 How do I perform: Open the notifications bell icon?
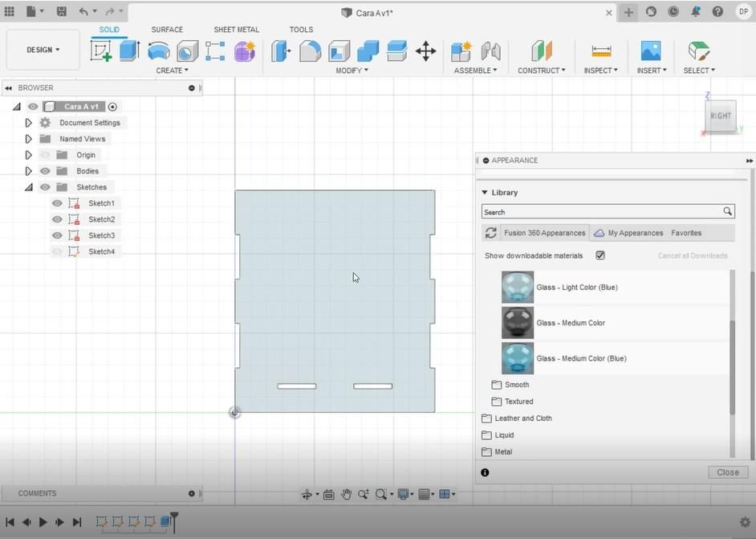(695, 11)
